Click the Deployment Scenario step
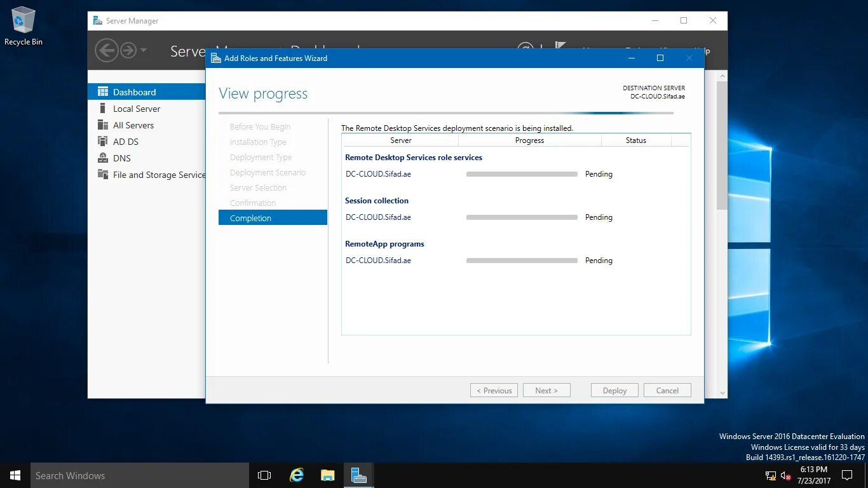This screenshot has width=868, height=488. [268, 172]
